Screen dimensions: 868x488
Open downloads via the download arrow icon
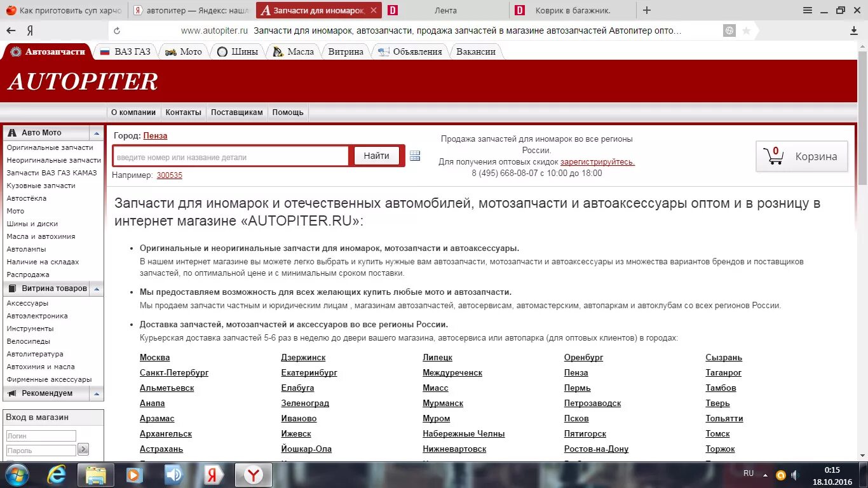click(x=854, y=30)
